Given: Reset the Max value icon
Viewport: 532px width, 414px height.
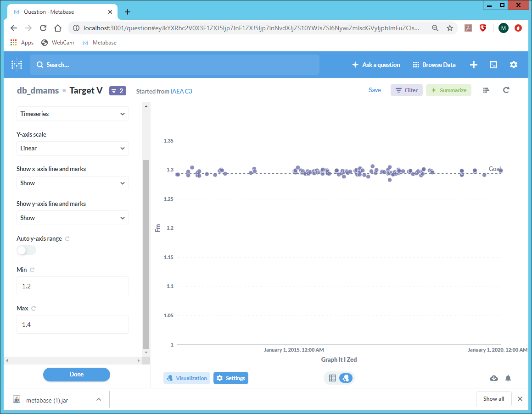Looking at the screenshot, I should coord(33,308).
